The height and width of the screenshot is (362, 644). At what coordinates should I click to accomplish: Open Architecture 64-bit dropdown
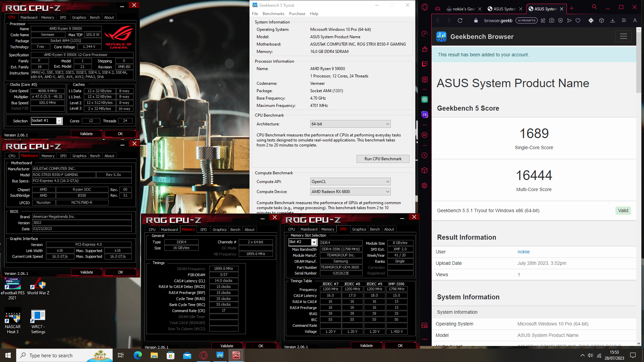[350, 124]
